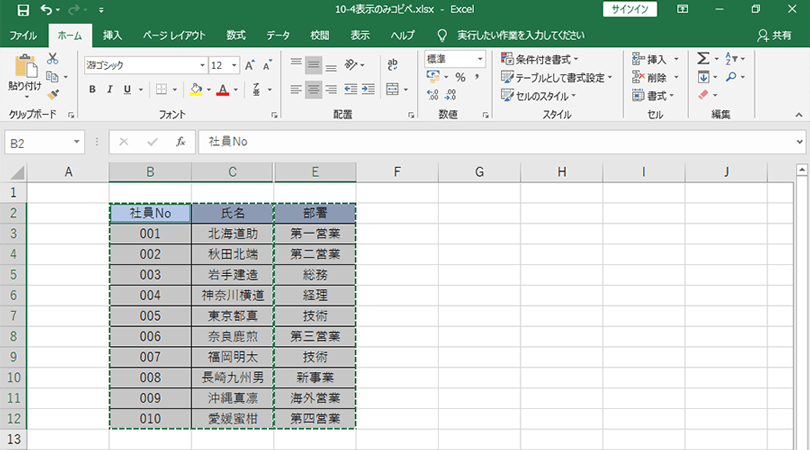The width and height of the screenshot is (810, 450).
Task: Merge and center cells icon
Action: [x=393, y=89]
